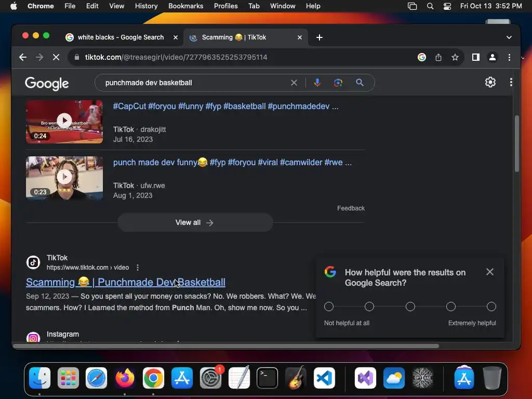Image resolution: width=532 pixels, height=399 pixels.
Task: Open the Profiles menu
Action: pyautogui.click(x=225, y=6)
